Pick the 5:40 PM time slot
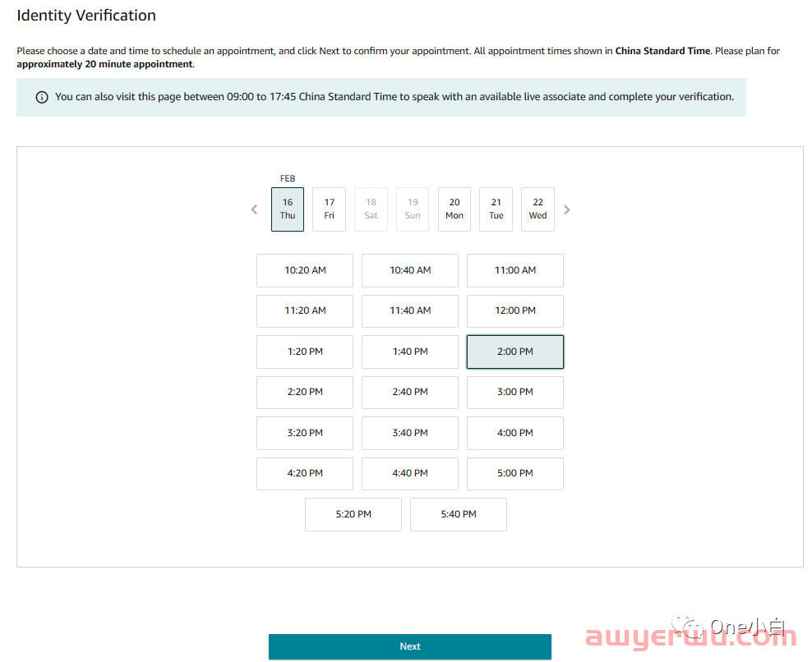The image size is (812, 662). (x=459, y=514)
